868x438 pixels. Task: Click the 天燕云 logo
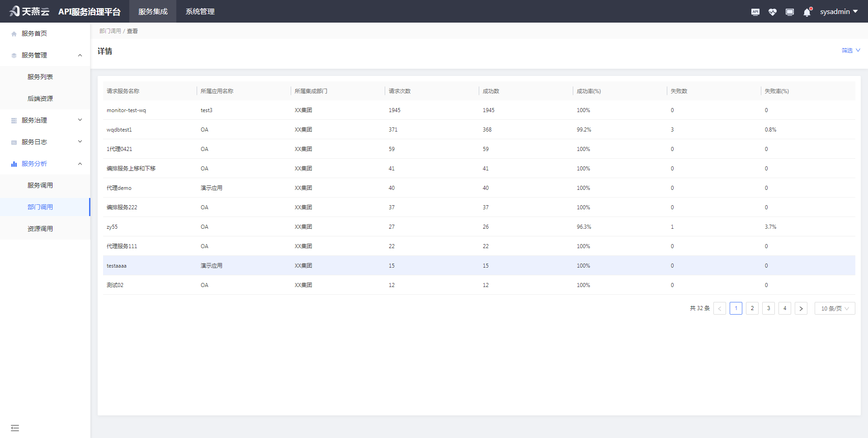29,11
